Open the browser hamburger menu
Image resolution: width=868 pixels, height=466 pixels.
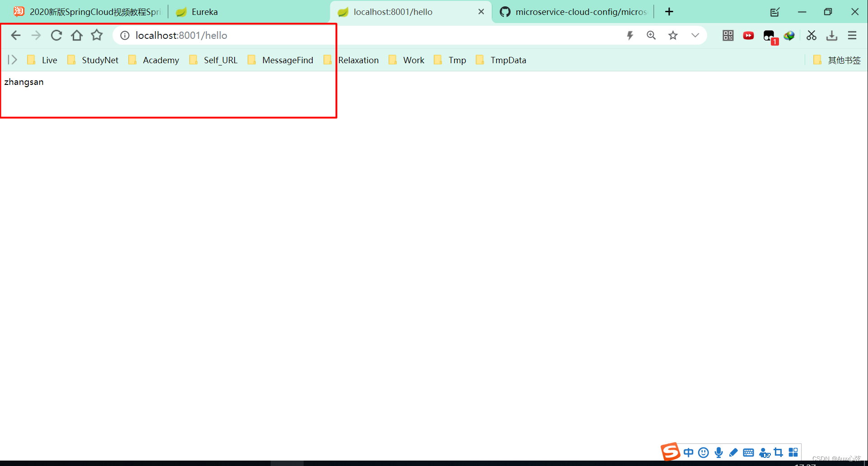coord(852,35)
